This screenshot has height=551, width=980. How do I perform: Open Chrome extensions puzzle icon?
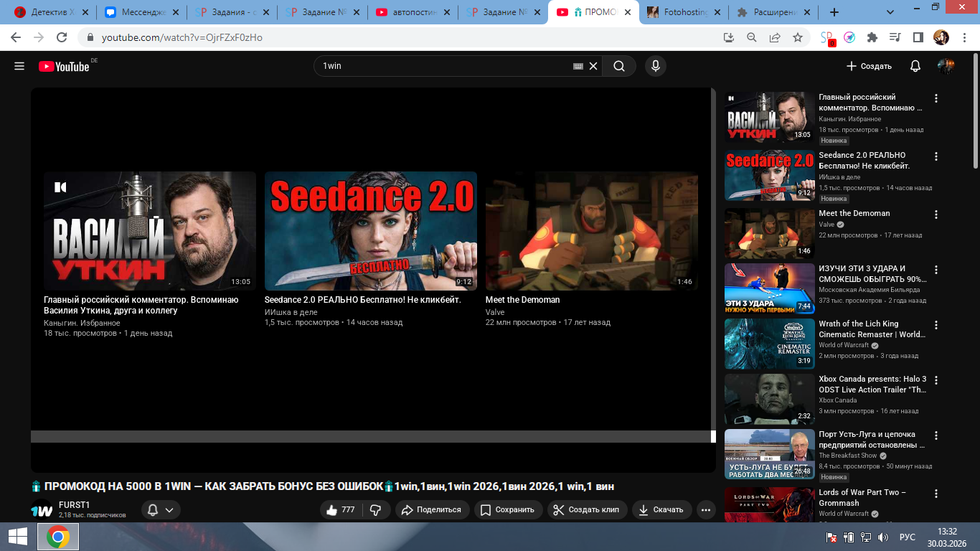(872, 37)
